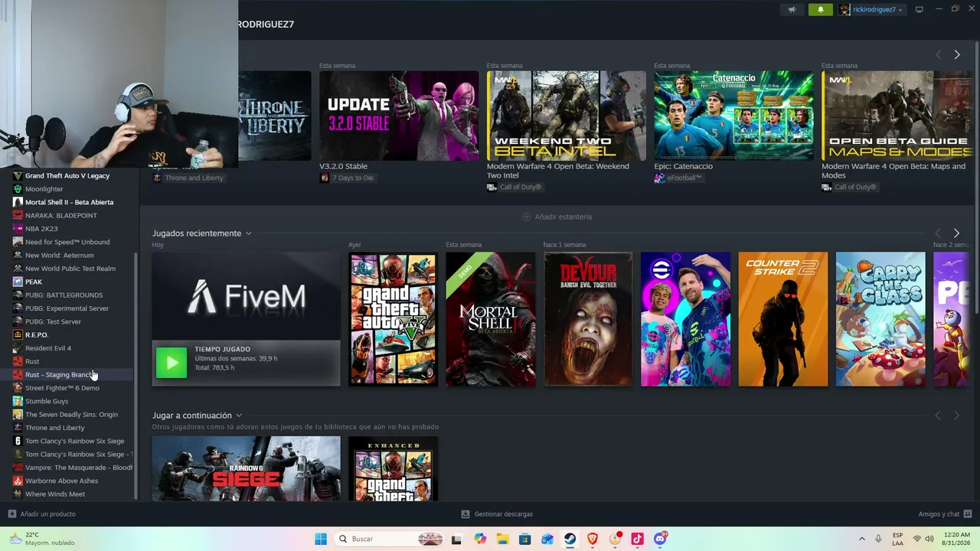Select Moonlighter in the library list

44,189
